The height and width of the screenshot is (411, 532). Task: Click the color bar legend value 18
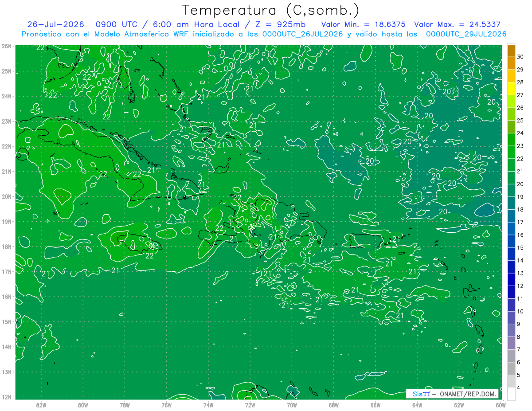(x=520, y=210)
